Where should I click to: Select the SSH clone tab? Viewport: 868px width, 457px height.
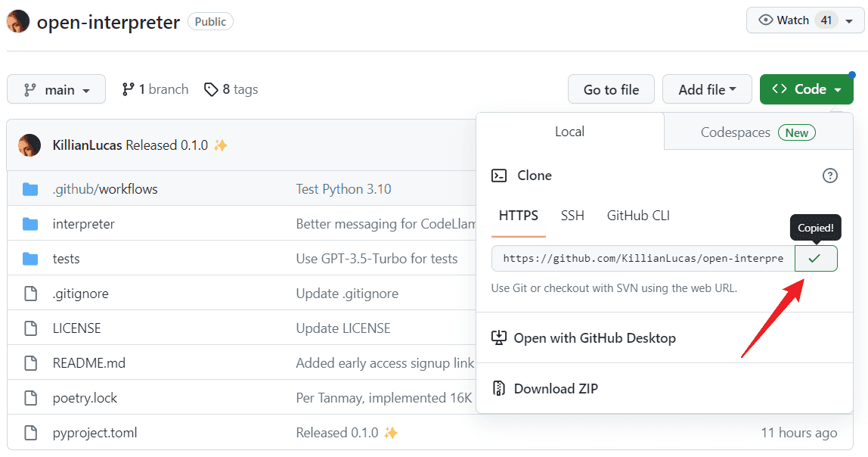(x=572, y=216)
